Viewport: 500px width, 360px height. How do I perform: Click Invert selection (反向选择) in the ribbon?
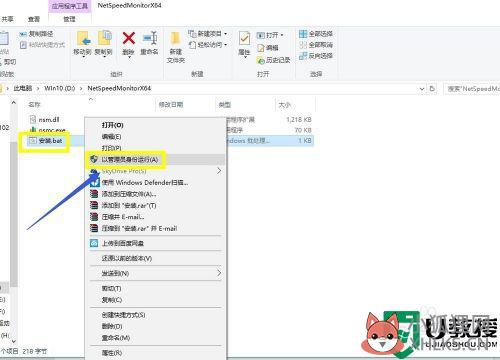point(316,56)
